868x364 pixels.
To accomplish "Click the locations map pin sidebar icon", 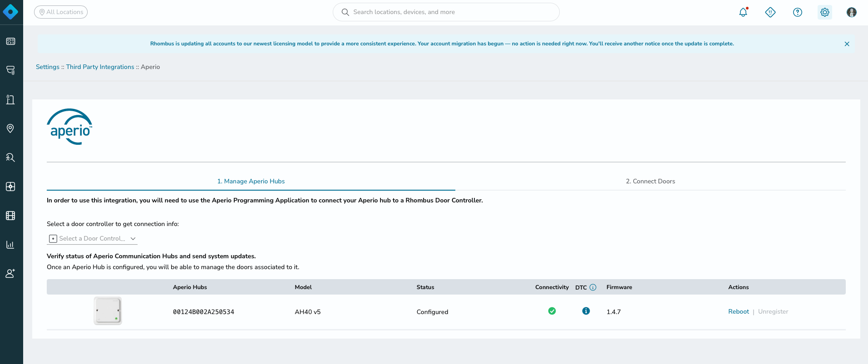I will [10, 128].
